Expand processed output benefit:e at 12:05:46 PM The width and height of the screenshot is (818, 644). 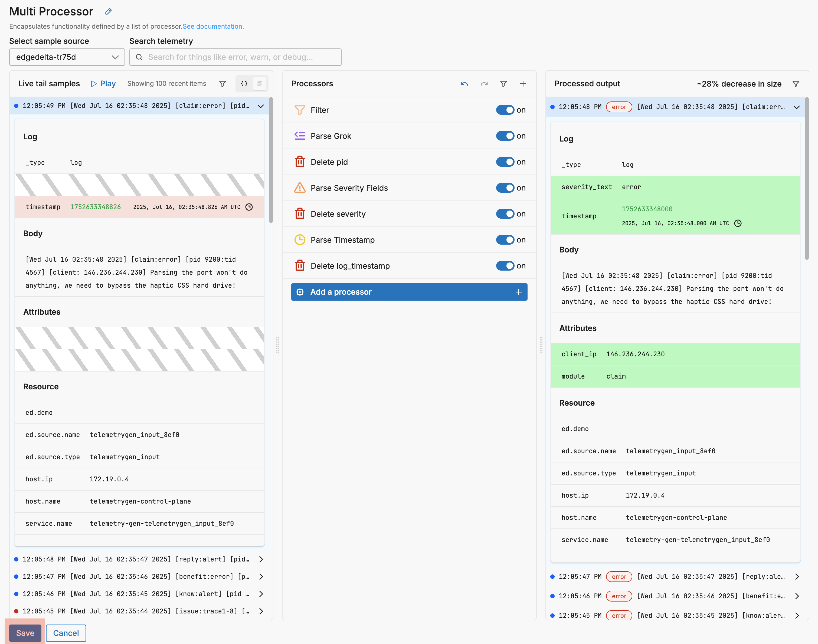click(797, 596)
